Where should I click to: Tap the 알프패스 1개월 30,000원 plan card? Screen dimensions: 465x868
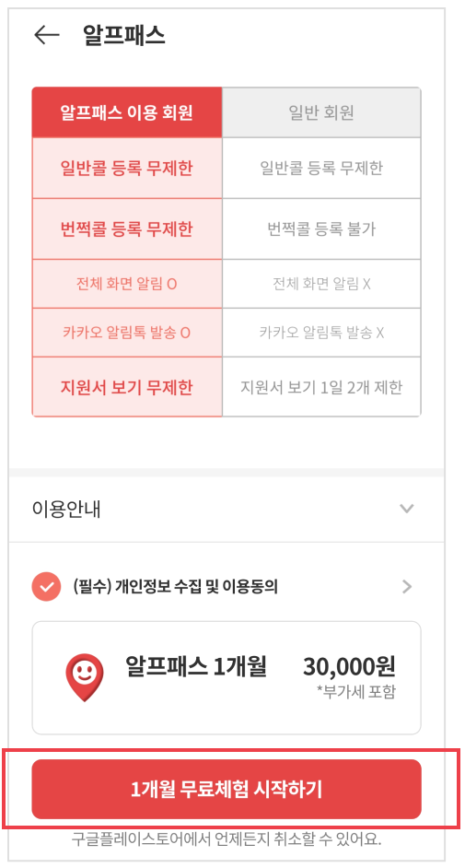click(x=227, y=678)
